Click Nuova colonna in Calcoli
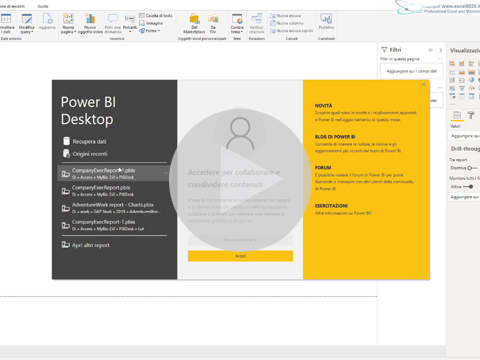This screenshot has width=480, height=360. 286,23
